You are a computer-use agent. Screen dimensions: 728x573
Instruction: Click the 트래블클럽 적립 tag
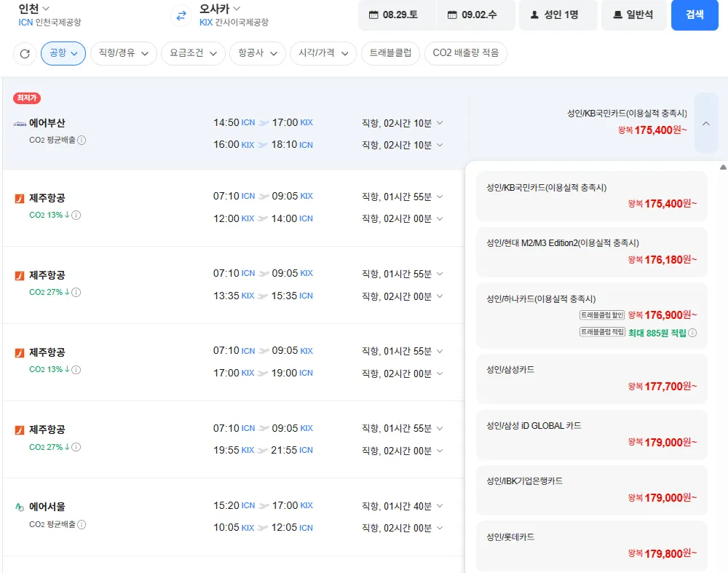click(x=602, y=332)
